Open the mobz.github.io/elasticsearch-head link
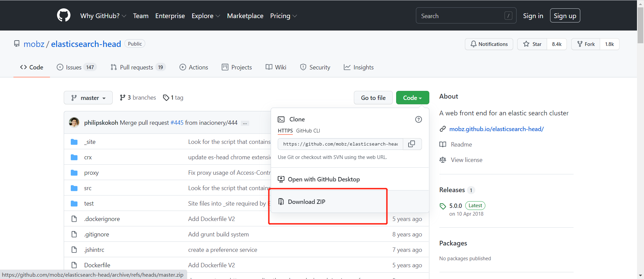 point(496,129)
